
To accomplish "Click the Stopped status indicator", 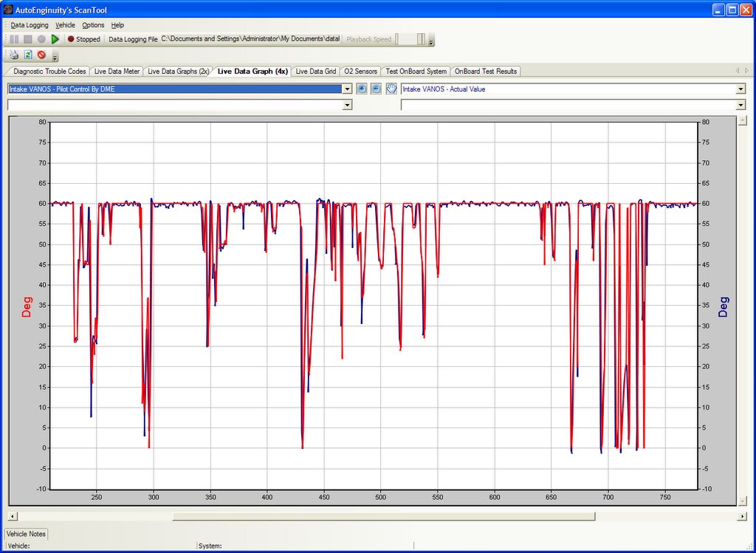I will (84, 39).
